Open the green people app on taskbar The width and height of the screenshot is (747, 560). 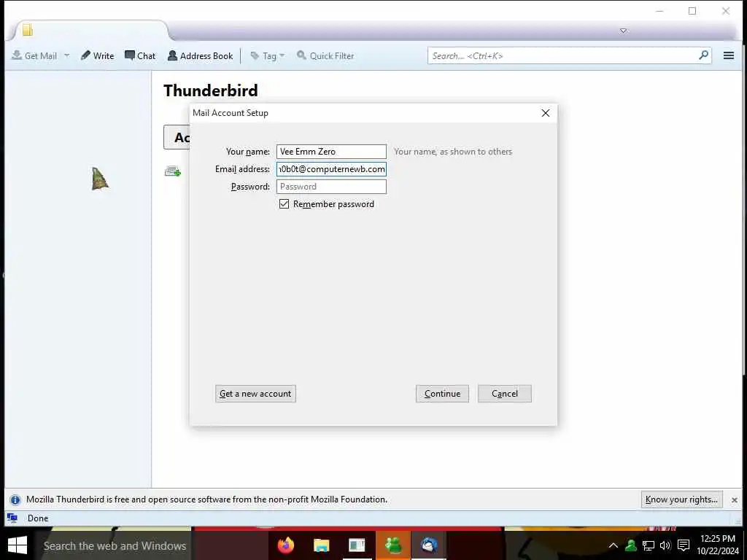[x=393, y=545]
